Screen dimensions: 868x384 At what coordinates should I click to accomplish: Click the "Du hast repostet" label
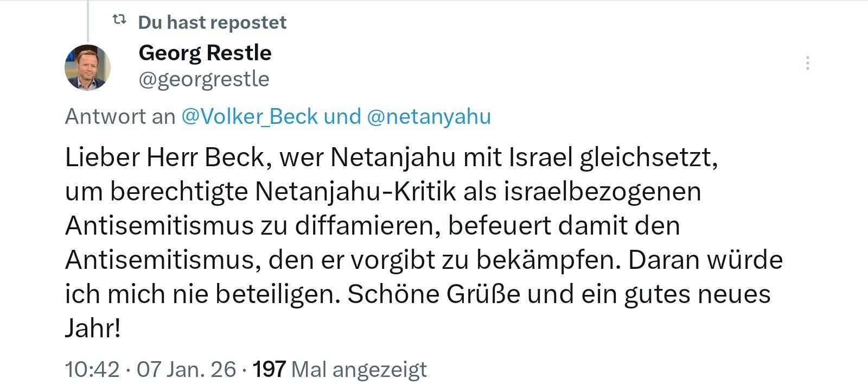coord(212,22)
